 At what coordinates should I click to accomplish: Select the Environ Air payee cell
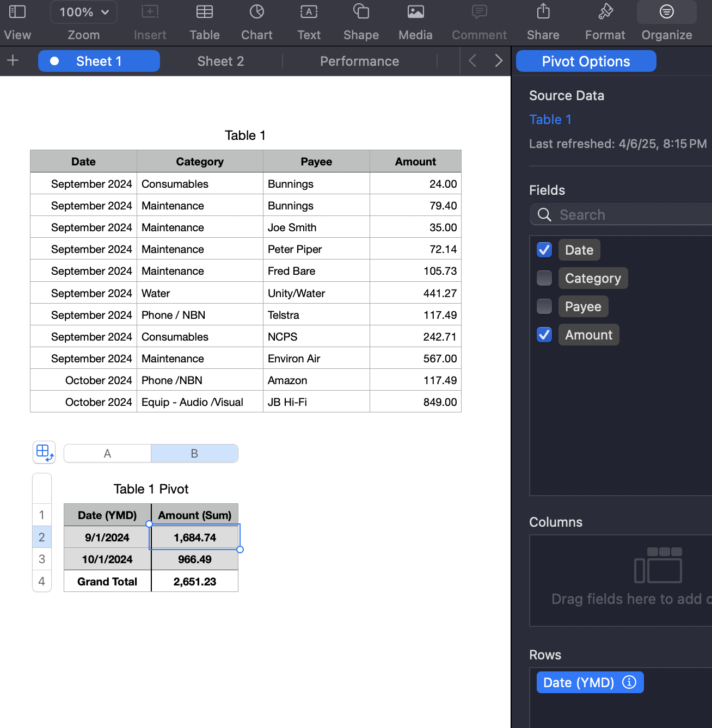316,358
